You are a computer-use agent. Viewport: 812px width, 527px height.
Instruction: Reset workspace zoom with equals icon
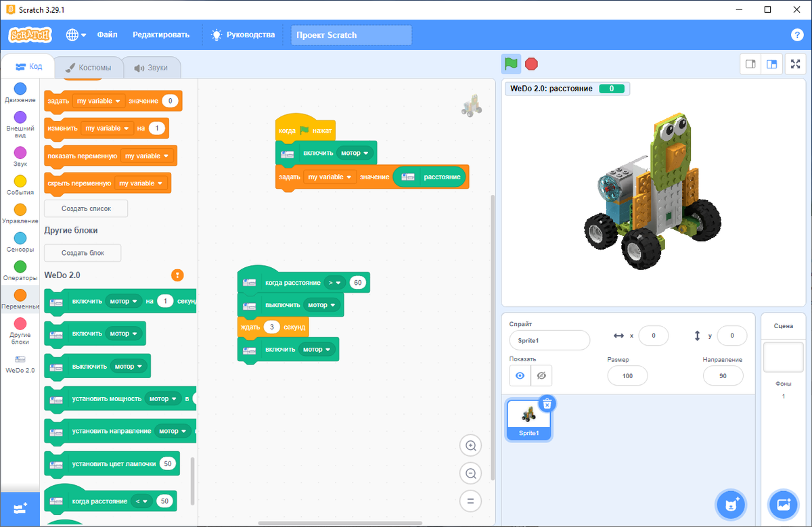point(470,501)
